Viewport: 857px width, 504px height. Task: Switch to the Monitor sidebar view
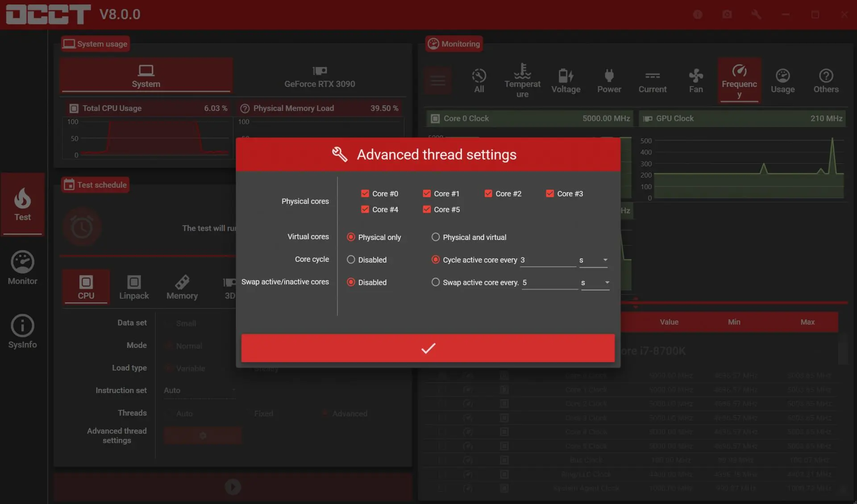(22, 268)
